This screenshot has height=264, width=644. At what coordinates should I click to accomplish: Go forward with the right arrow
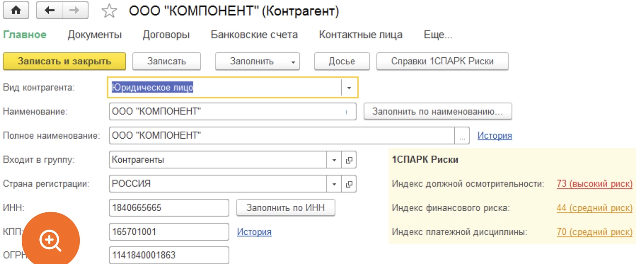[x=75, y=11]
